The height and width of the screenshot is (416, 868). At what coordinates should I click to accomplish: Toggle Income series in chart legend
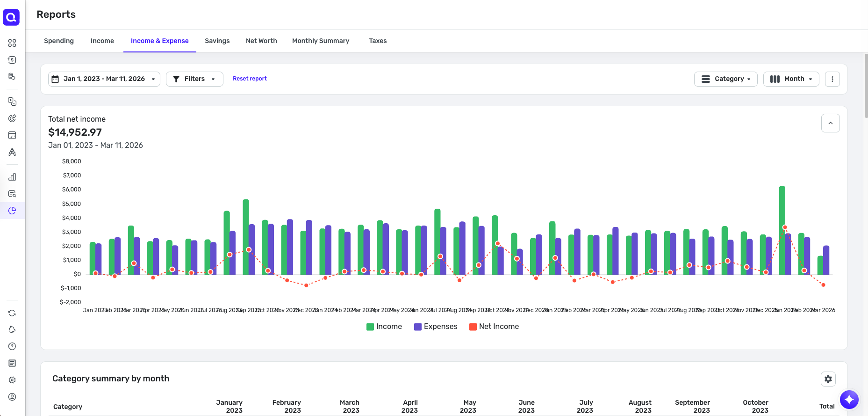384,327
